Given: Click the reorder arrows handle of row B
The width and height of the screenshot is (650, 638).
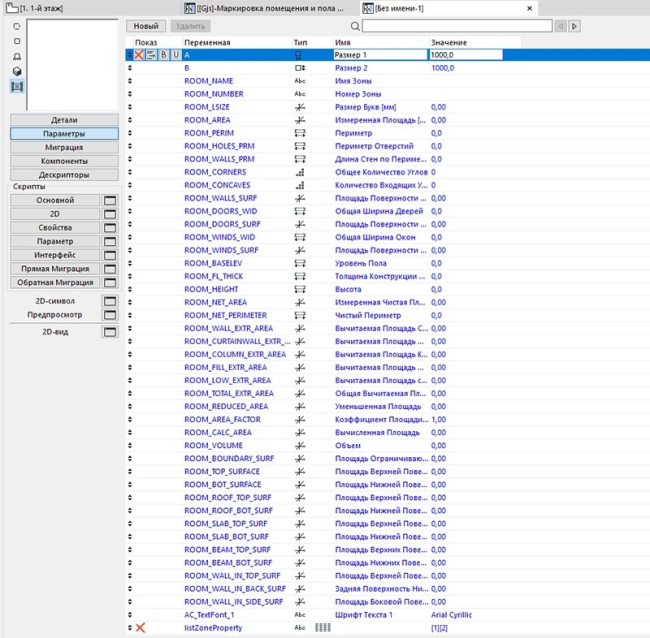Looking at the screenshot, I should pyautogui.click(x=130, y=68).
